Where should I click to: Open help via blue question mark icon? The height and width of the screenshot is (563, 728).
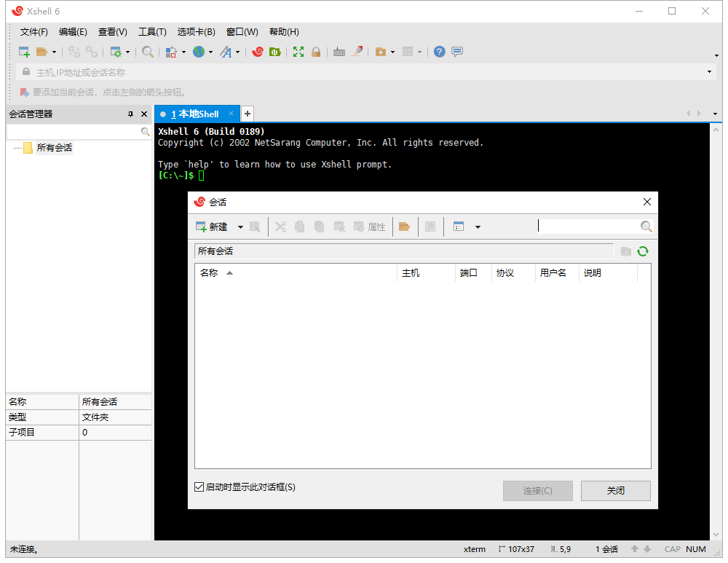pyautogui.click(x=439, y=52)
